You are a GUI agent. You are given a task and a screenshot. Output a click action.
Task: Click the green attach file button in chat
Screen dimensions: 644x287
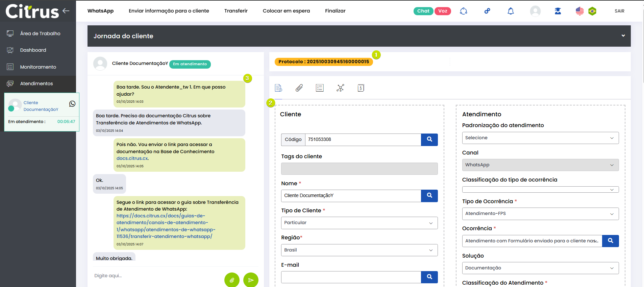click(x=232, y=280)
